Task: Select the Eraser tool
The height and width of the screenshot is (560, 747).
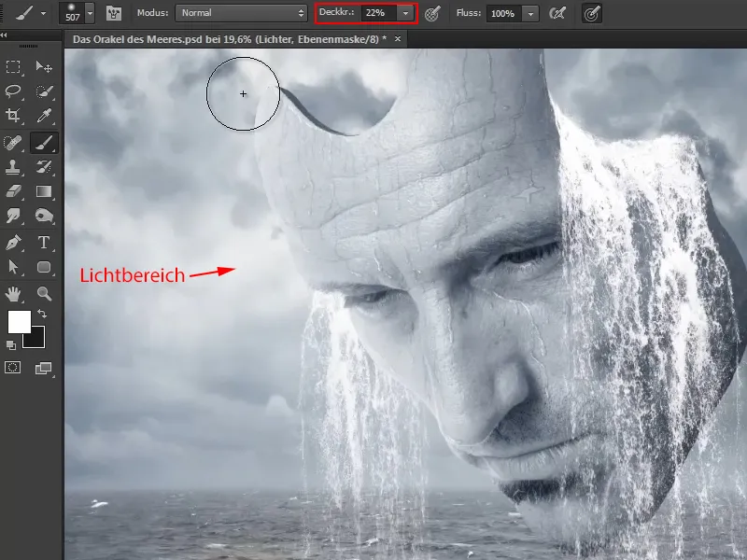Action: tap(13, 191)
